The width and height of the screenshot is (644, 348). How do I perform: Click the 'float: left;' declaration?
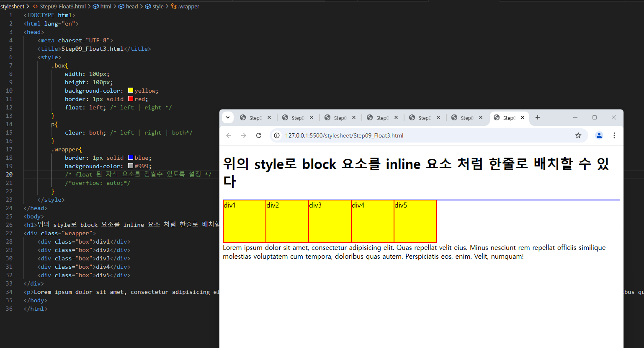pyautogui.click(x=85, y=107)
